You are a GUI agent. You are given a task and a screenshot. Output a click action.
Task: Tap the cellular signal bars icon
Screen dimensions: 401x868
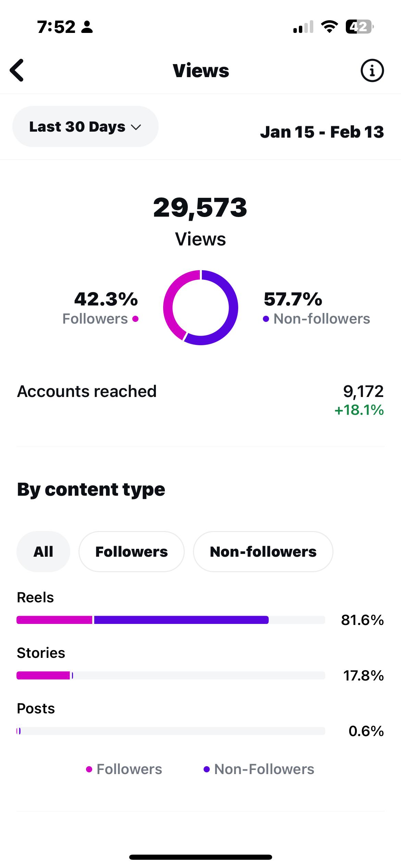[303, 27]
